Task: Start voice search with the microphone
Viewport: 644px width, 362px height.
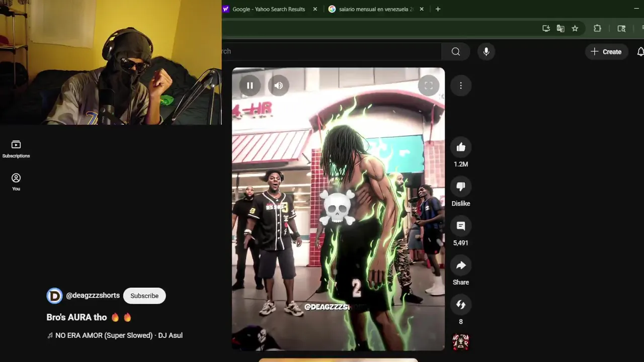Action: (486, 51)
